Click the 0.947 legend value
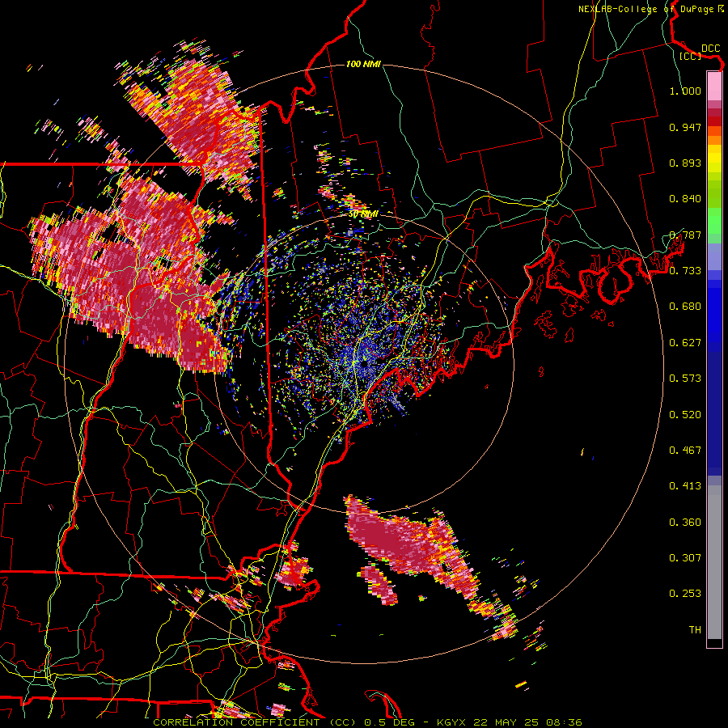 point(685,127)
